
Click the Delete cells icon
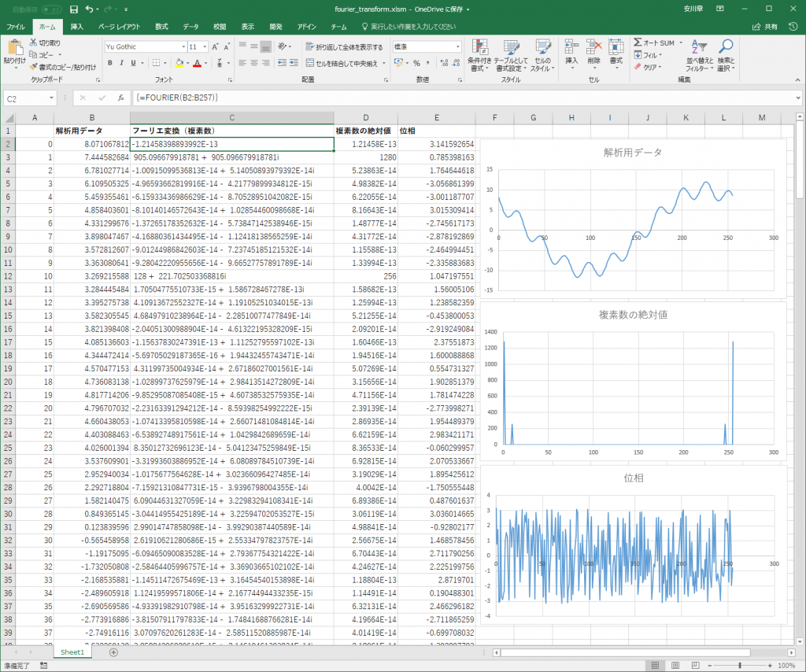[x=593, y=48]
